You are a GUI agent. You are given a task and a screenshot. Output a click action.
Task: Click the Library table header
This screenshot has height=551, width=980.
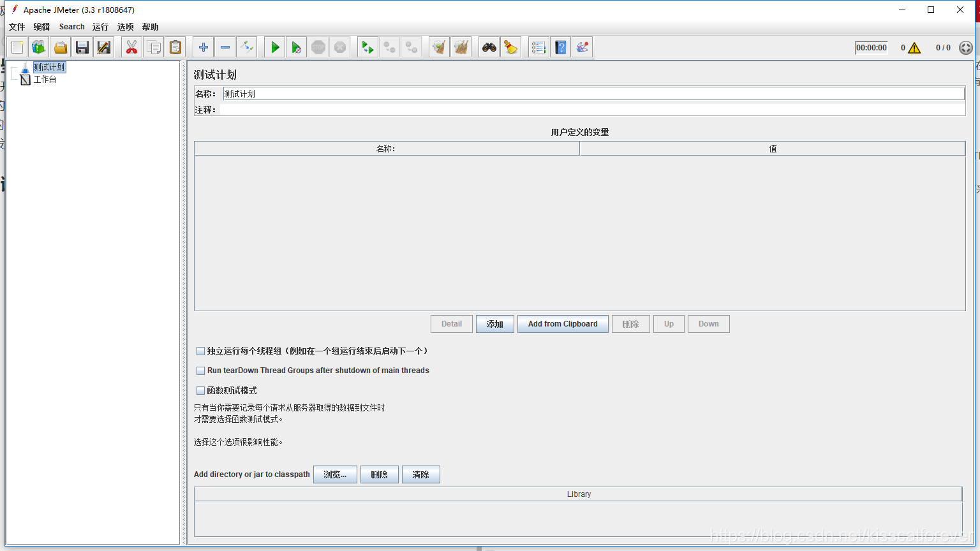579,494
